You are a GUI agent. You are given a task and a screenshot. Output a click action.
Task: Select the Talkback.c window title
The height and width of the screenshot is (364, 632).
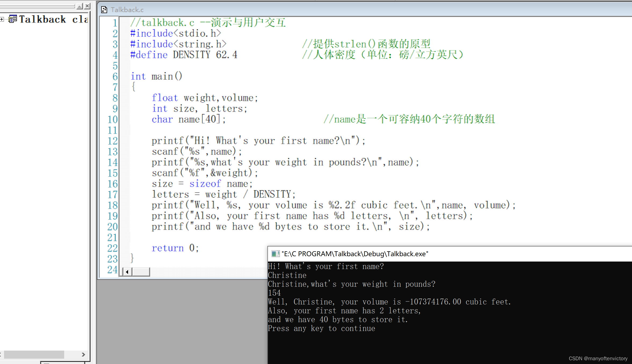127,10
